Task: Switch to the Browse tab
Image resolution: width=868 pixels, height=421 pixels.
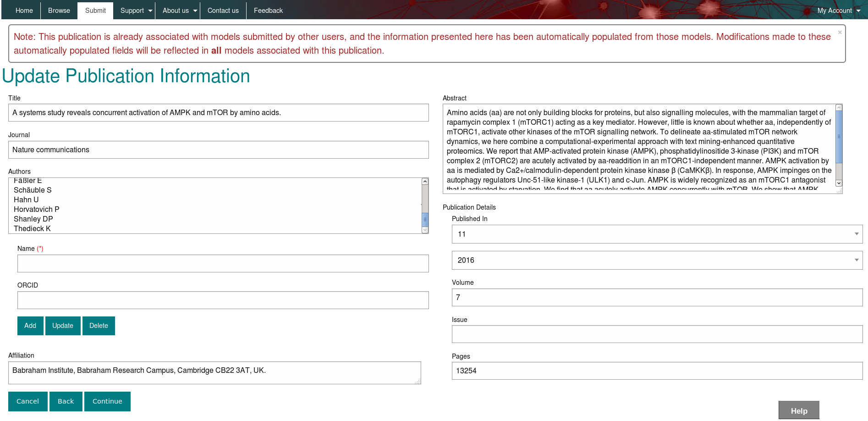Action: (x=59, y=10)
